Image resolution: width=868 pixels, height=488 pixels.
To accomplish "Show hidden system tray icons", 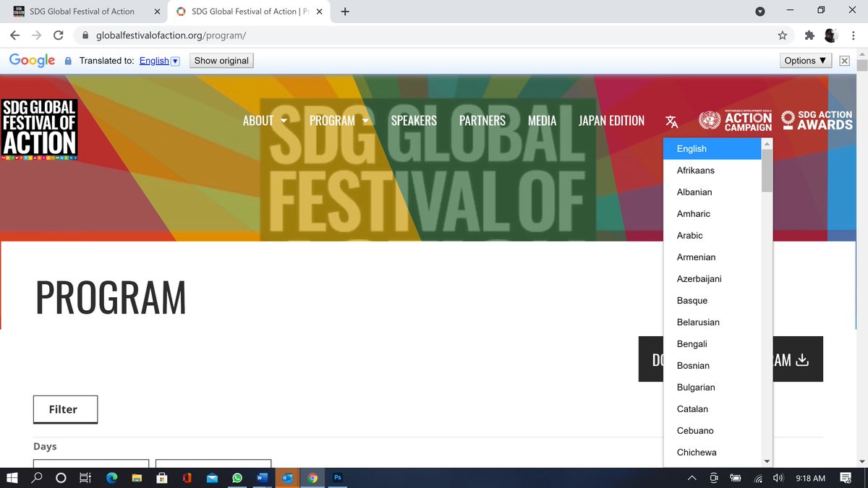I will point(692,478).
